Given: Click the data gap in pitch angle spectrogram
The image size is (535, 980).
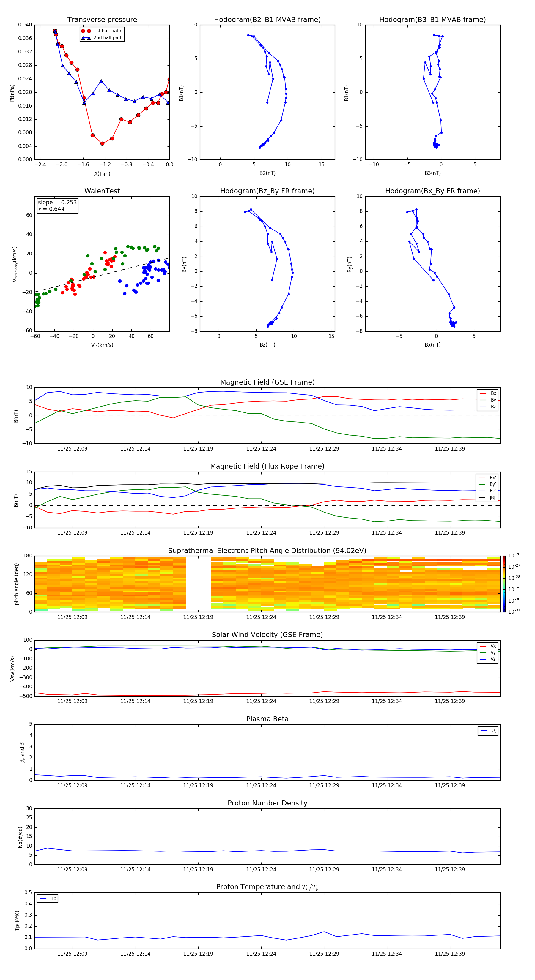Looking at the screenshot, I should click(198, 584).
